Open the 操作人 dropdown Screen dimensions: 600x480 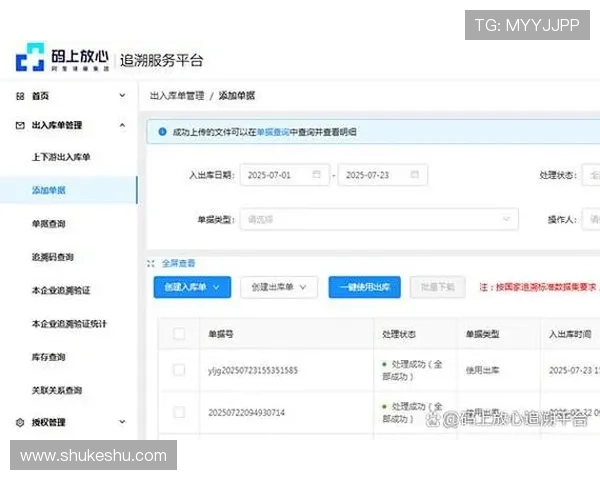(590, 219)
